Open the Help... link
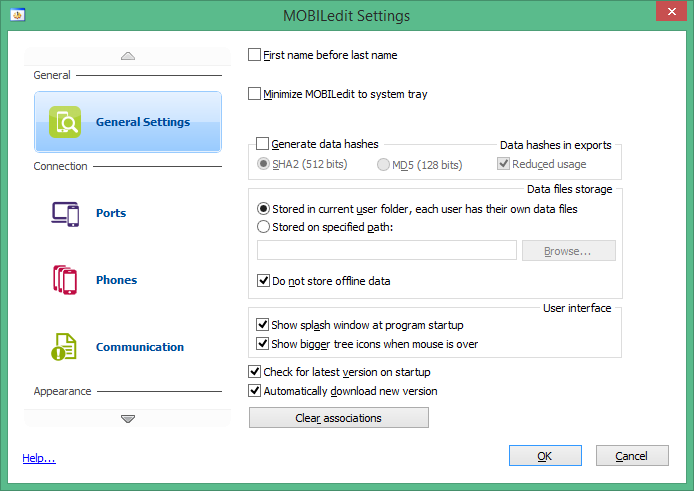 39,458
